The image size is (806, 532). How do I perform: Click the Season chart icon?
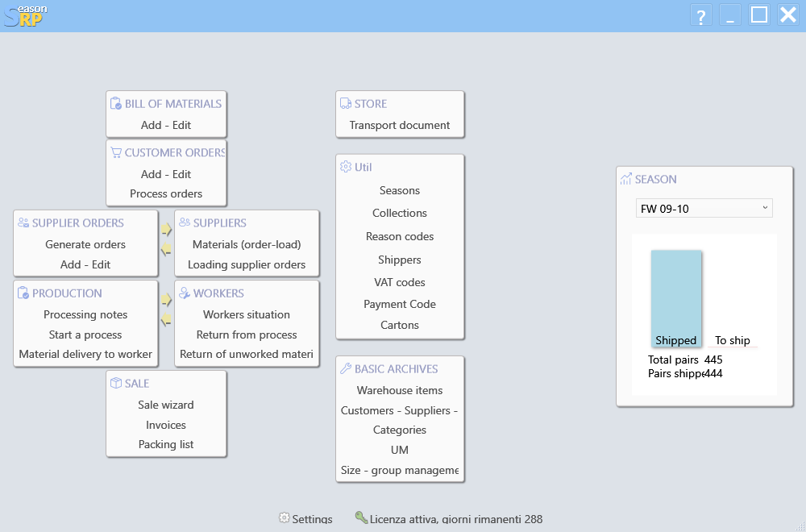pos(625,179)
